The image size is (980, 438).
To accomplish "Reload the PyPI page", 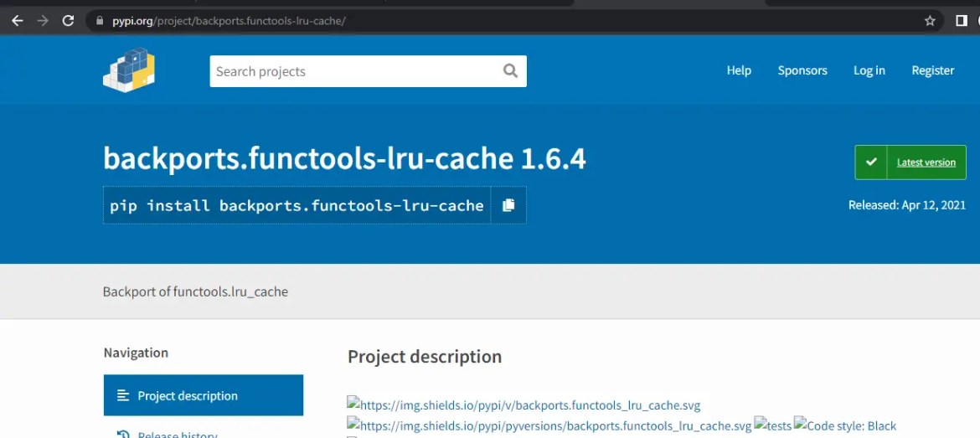I will [x=68, y=21].
